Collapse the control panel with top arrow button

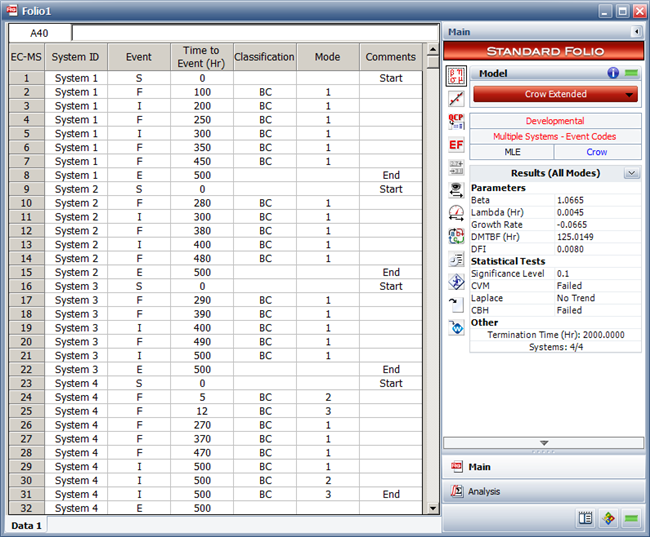point(636,32)
